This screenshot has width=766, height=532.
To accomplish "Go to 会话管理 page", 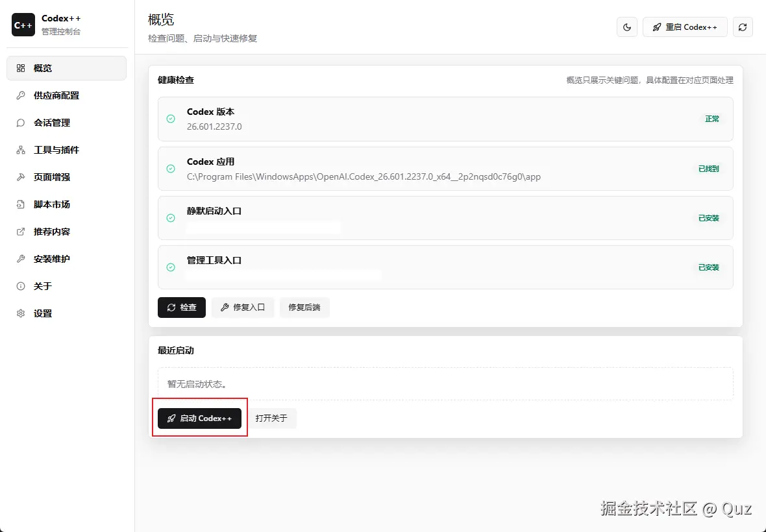I will pos(66,123).
